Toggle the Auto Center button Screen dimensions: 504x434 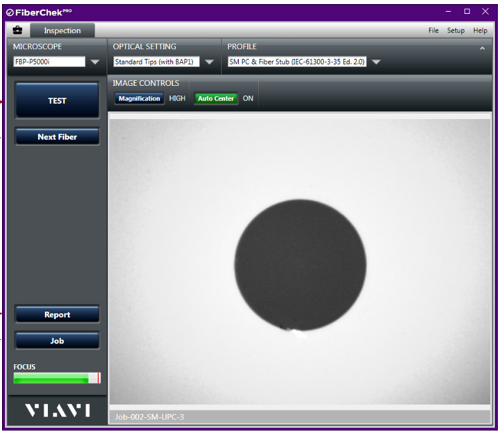click(216, 99)
